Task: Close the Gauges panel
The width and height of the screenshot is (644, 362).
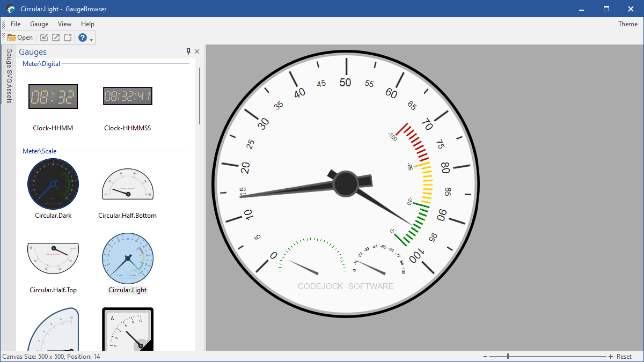Action: tap(197, 51)
